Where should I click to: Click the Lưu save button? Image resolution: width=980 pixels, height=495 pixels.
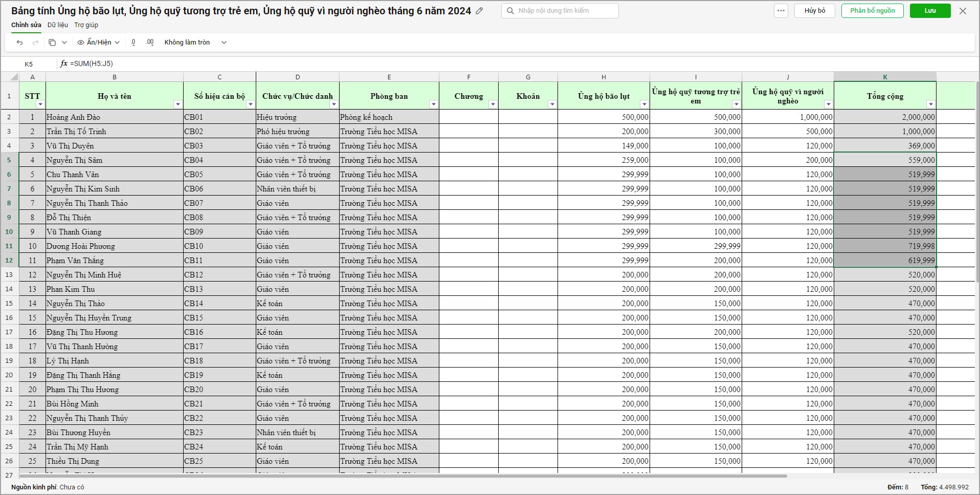pos(930,11)
